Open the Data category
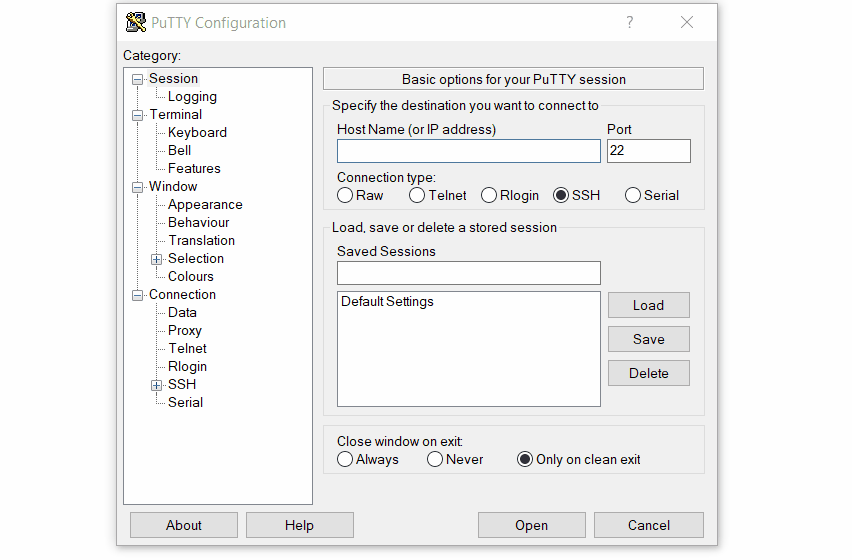The image size is (852, 560). [182, 312]
